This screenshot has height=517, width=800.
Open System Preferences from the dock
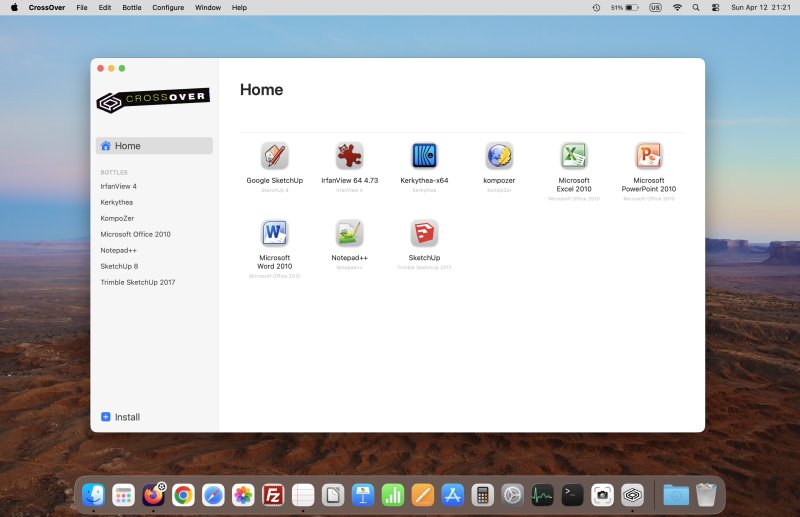pos(513,495)
